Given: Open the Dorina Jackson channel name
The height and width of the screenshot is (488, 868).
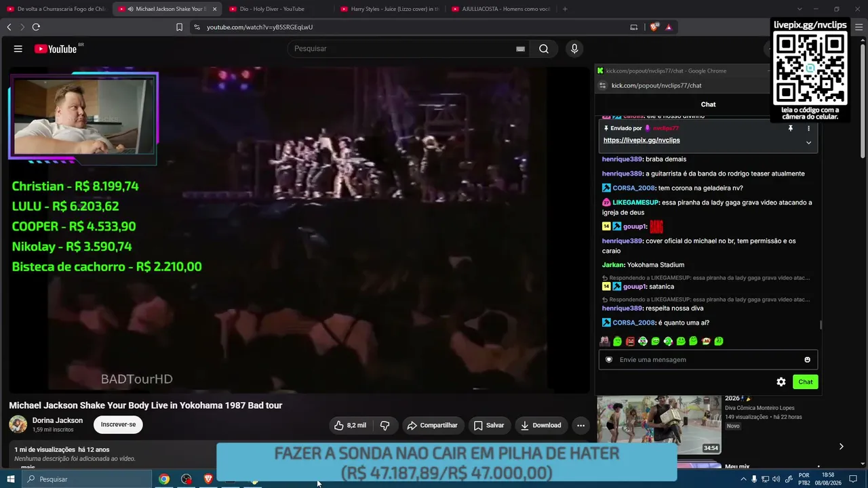Looking at the screenshot, I should click(58, 420).
